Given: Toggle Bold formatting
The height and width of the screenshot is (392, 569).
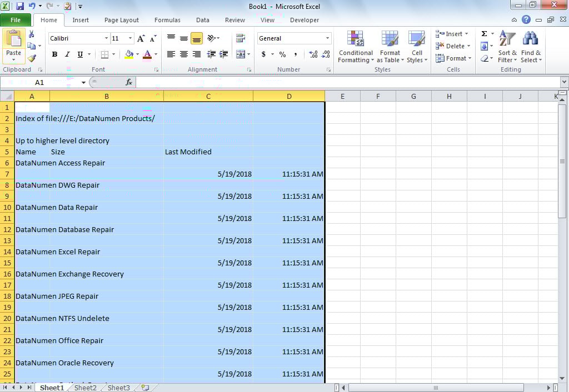Looking at the screenshot, I should click(x=54, y=54).
